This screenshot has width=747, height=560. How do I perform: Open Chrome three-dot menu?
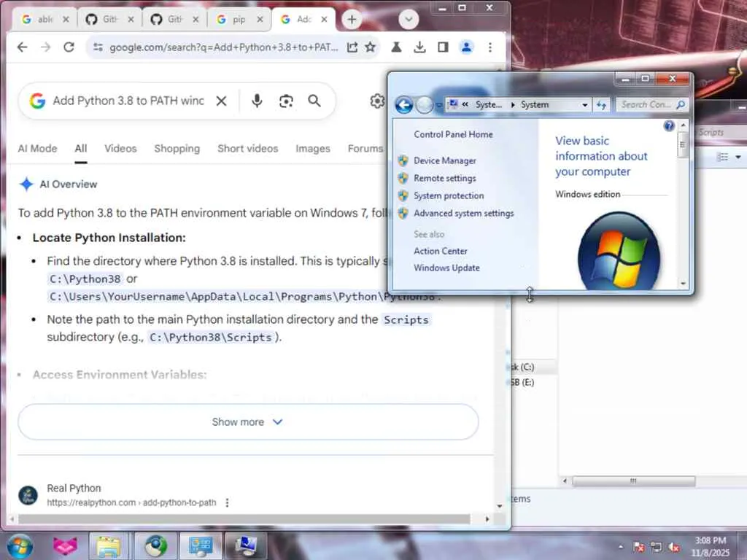[490, 47]
